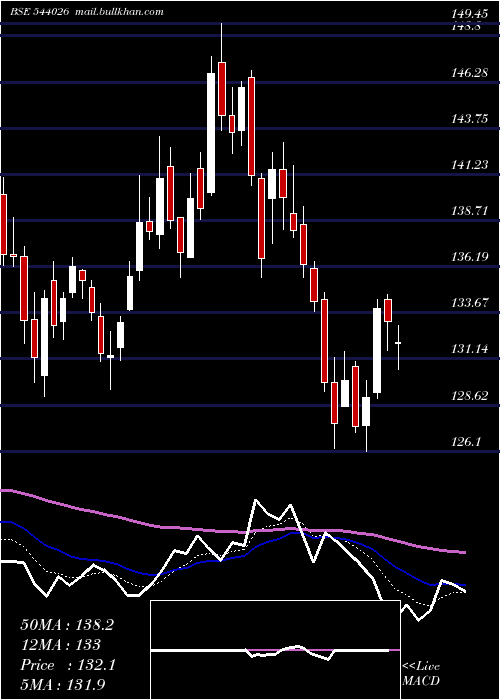Click the BSE 544026 ticker label
The width and height of the screenshot is (500, 700).
pos(39,12)
